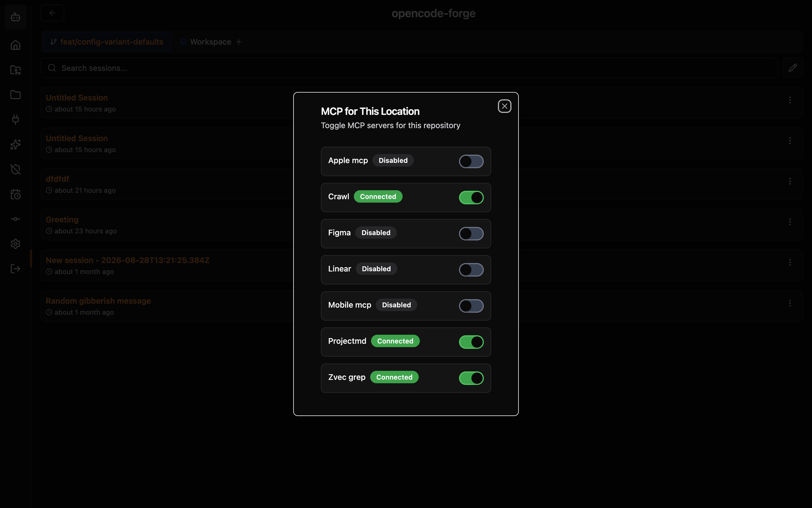The width and height of the screenshot is (812, 508).
Task: Open the calendar-clock schedule icon in sidebar
Action: point(16,194)
